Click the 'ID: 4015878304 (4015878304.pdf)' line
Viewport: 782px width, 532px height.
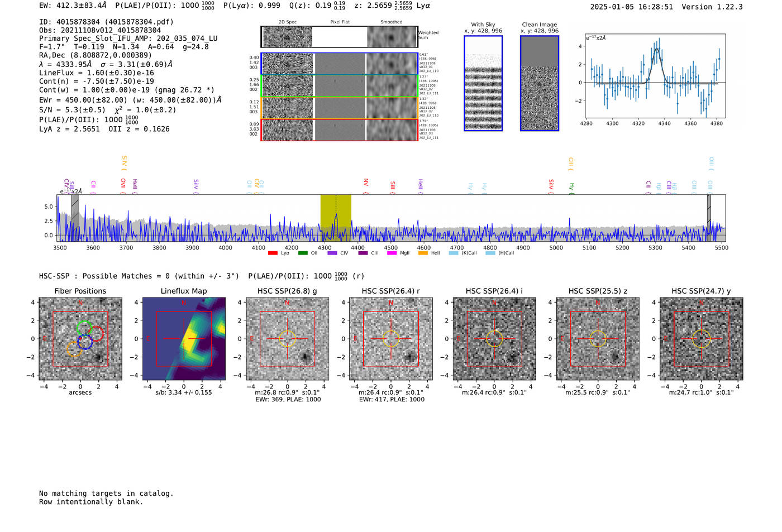pyautogui.click(x=107, y=22)
